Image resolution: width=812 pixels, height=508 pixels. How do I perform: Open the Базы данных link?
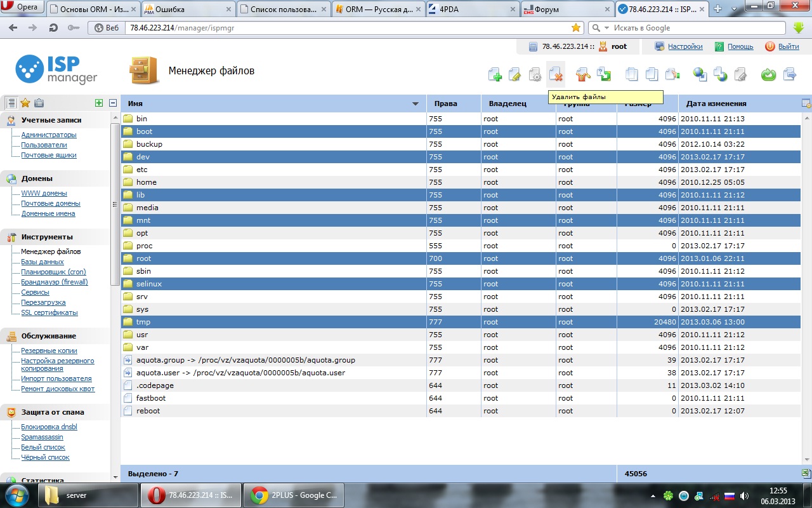[x=43, y=262]
